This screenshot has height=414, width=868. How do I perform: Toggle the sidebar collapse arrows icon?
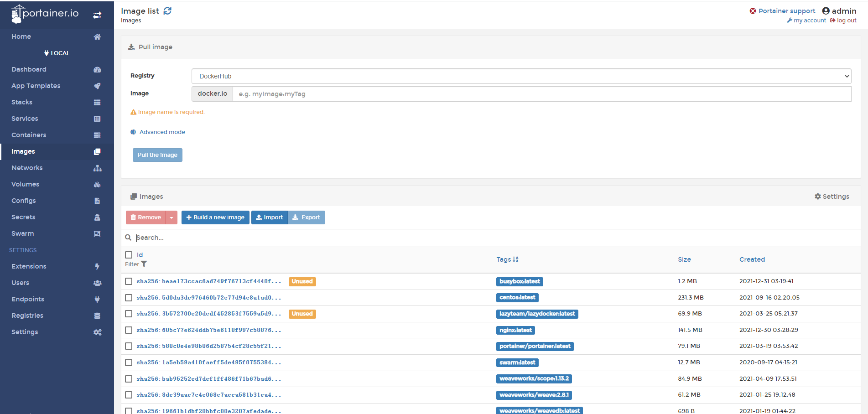[x=97, y=15]
